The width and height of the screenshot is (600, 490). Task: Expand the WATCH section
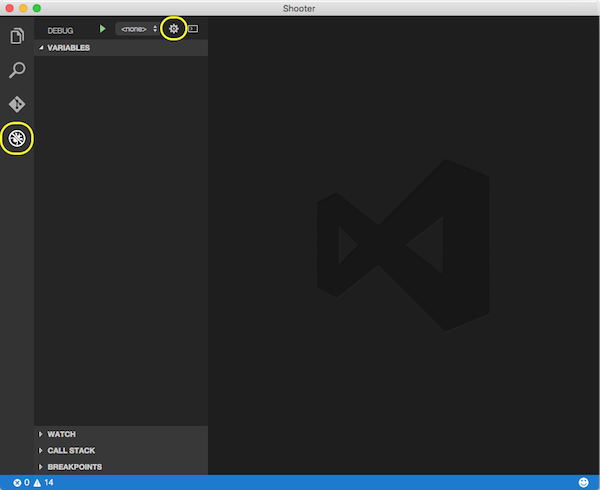click(x=121, y=434)
